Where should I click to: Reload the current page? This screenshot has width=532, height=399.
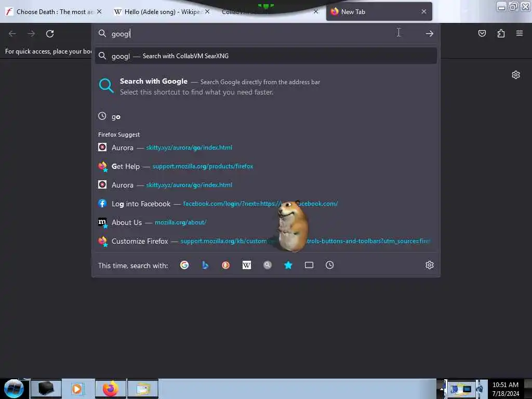(x=50, y=33)
